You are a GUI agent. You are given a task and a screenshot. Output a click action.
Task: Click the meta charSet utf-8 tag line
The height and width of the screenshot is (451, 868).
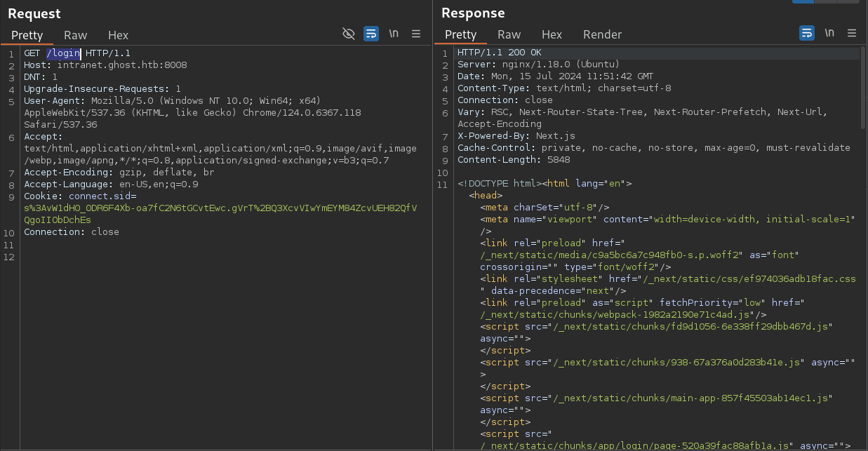coord(545,208)
